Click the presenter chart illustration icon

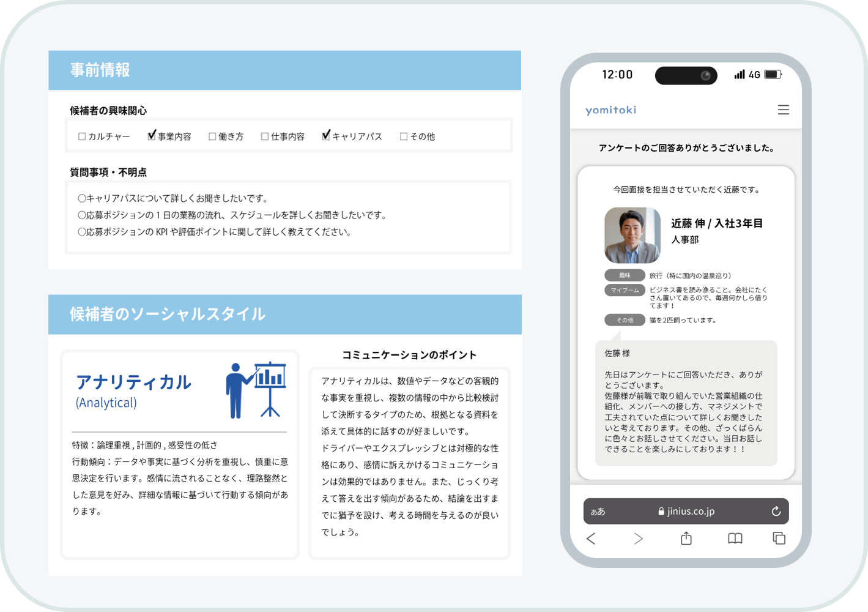coord(256,390)
